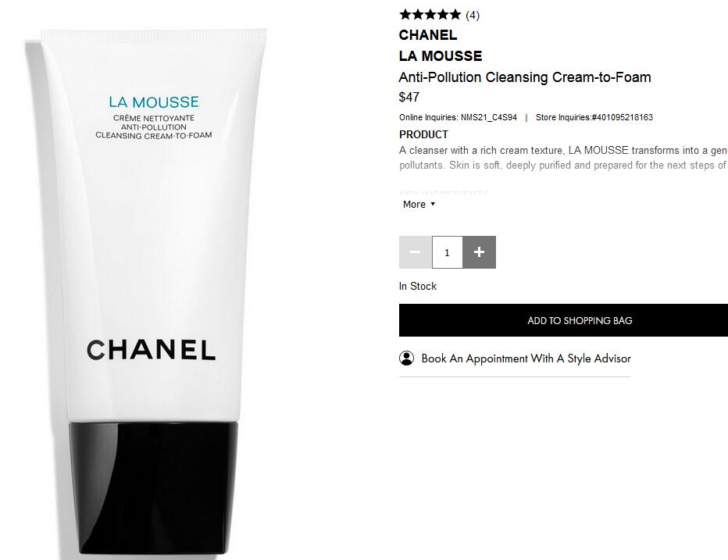
Task: Increase quantity with the plus button
Action: 479,252
